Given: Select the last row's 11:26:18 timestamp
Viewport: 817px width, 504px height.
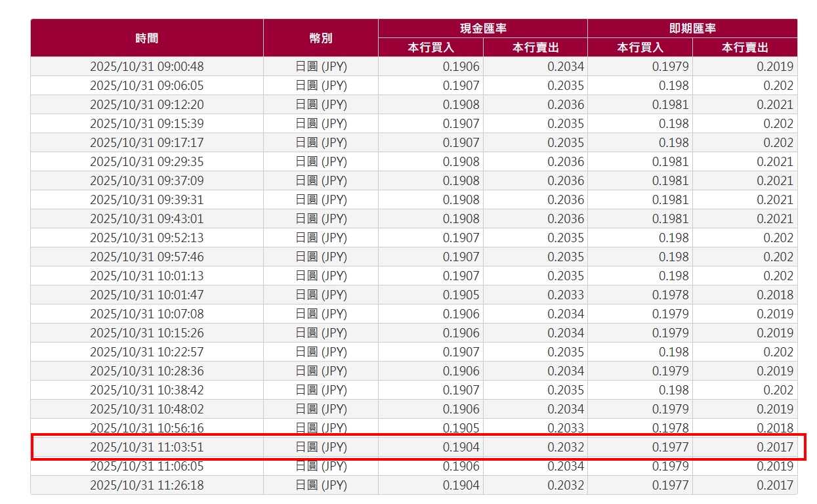Looking at the screenshot, I should tap(147, 486).
